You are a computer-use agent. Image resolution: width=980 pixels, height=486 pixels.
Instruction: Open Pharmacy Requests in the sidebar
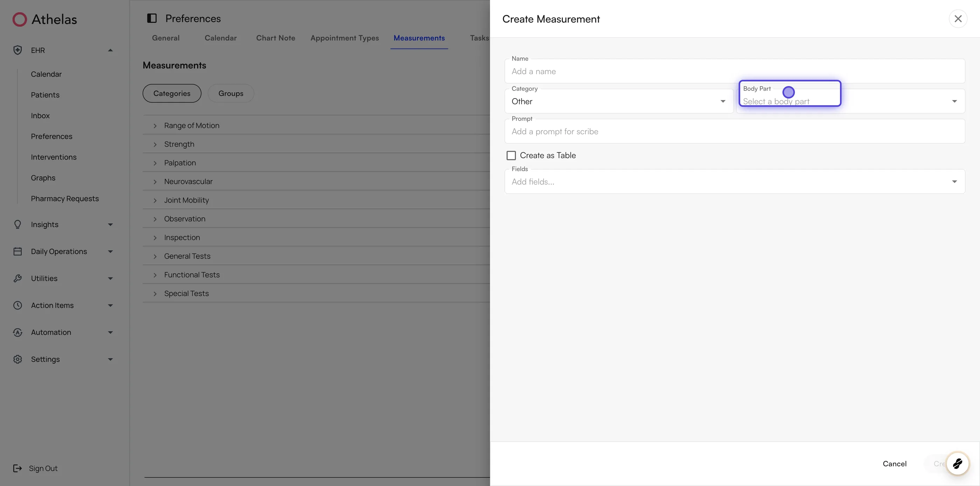[x=65, y=198]
